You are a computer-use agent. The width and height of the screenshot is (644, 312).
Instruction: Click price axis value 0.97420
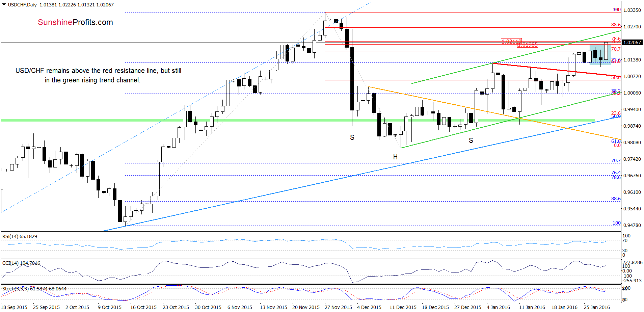coord(632,159)
